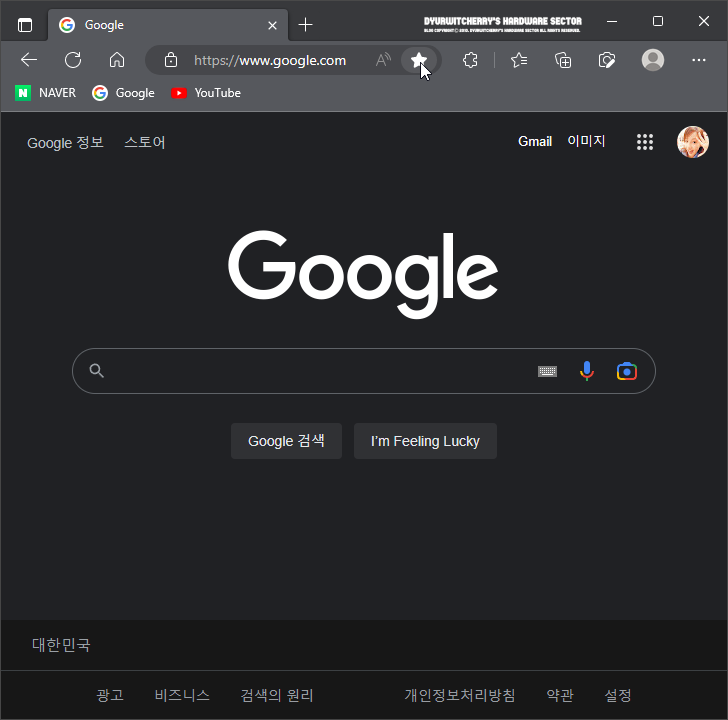Minimize the browser window

tap(612, 21)
